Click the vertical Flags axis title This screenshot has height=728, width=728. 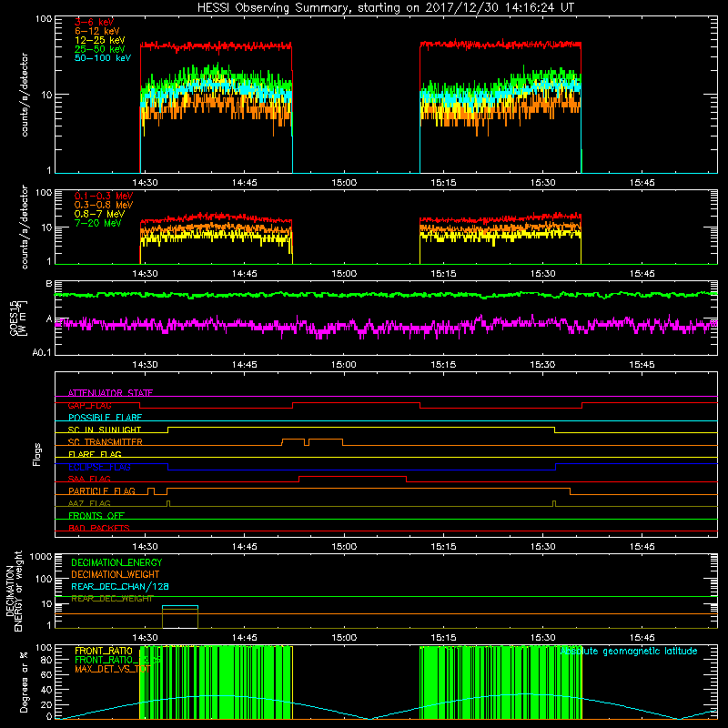point(37,454)
